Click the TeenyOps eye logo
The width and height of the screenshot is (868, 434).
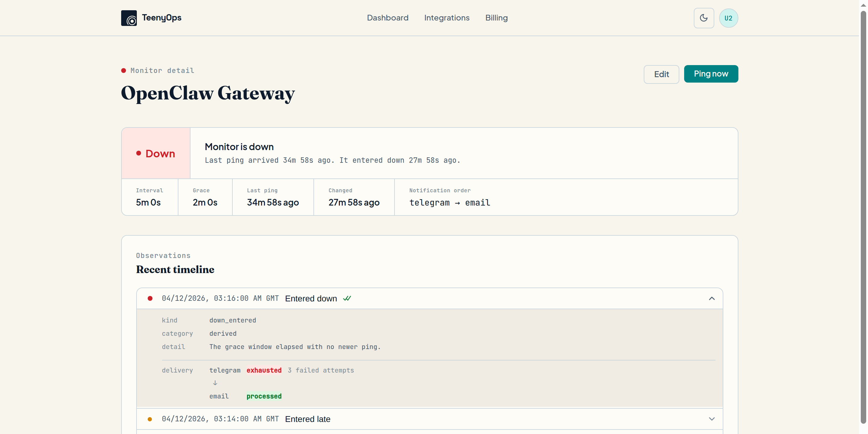click(x=129, y=18)
